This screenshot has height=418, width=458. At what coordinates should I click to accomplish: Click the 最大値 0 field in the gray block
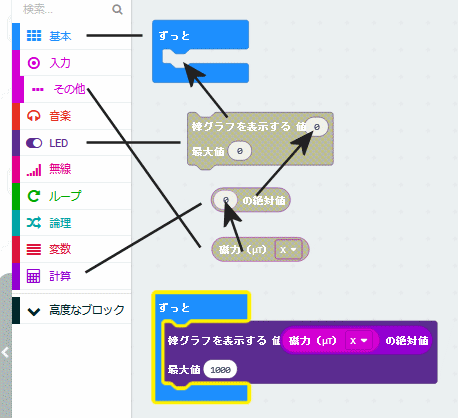240,151
